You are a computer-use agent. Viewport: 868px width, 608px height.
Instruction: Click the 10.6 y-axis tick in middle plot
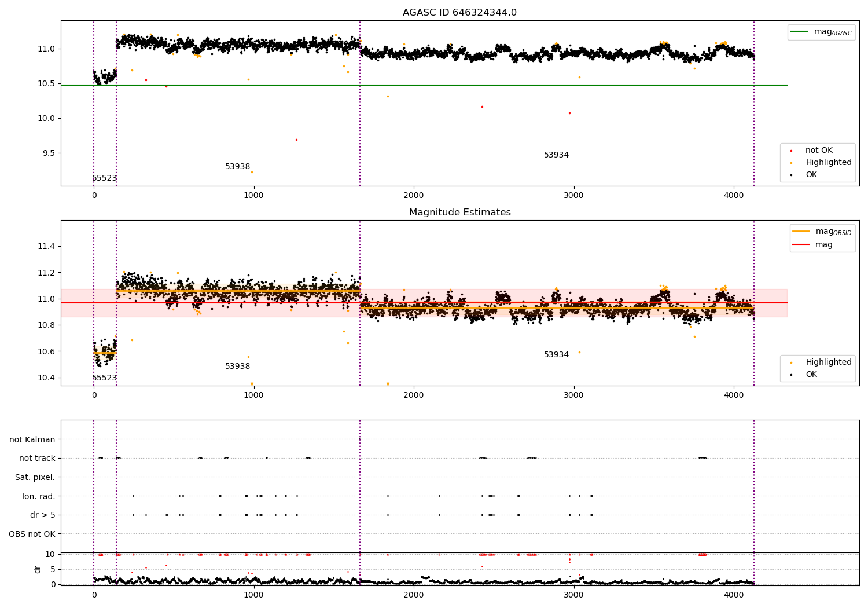tap(46, 352)
